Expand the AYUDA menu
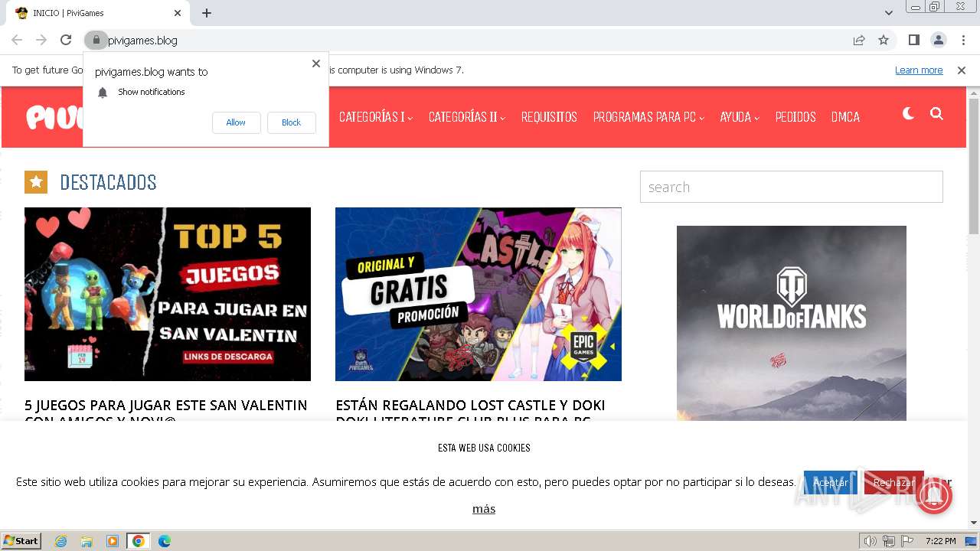 click(740, 117)
